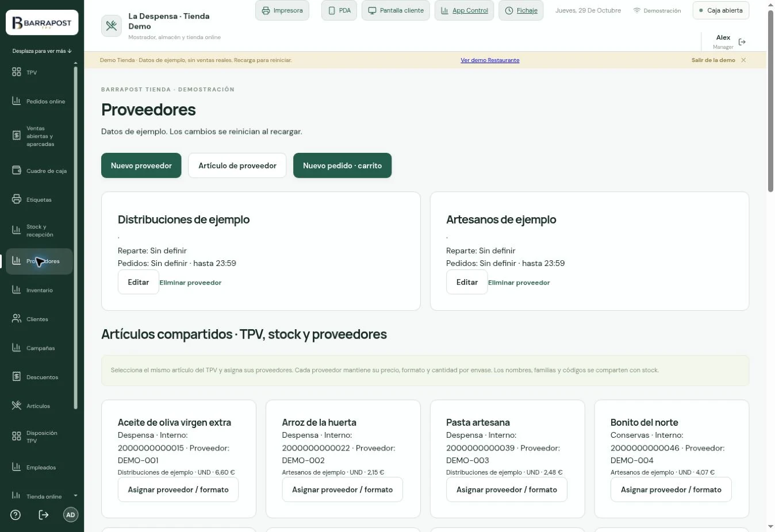This screenshot has width=775, height=532.
Task: Click the Artículo de proveedor button
Action: click(237, 165)
